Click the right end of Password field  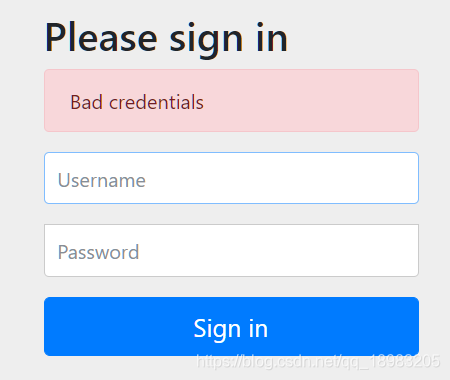[410, 250]
